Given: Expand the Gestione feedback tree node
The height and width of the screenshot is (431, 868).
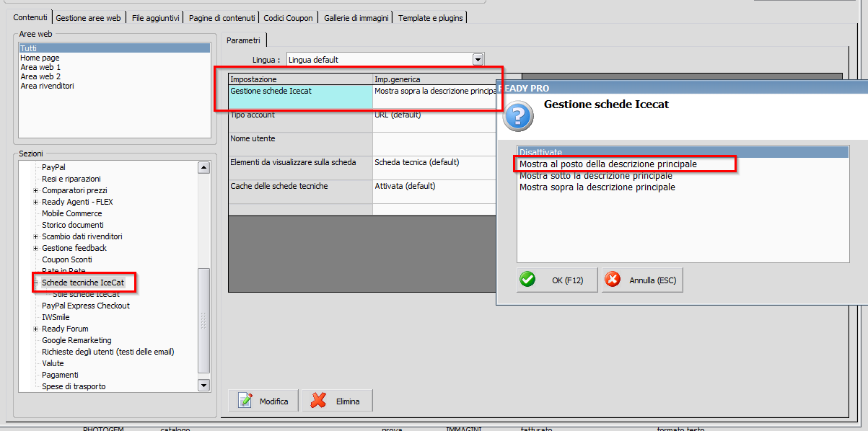Looking at the screenshot, I should (36, 248).
